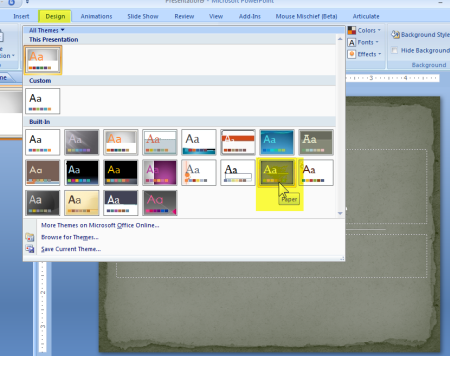Image resolution: width=450 pixels, height=365 pixels.
Task: Click the slide subtitle placeholder
Action: [x=272, y=256]
